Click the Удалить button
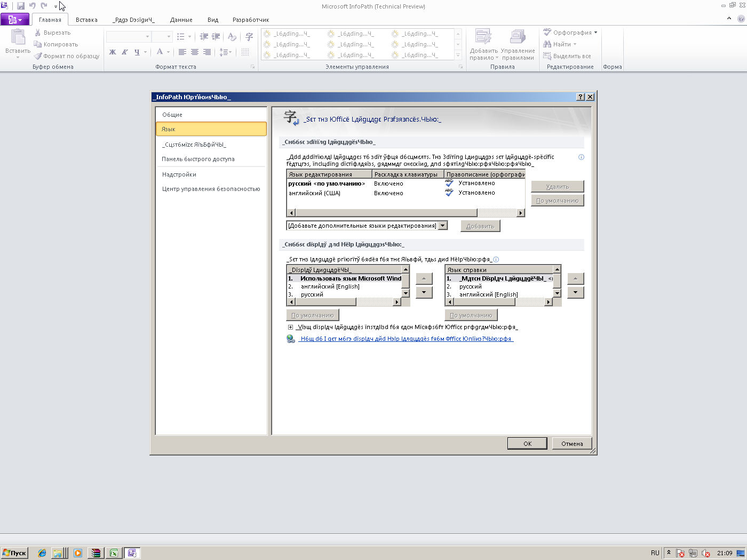 point(558,187)
